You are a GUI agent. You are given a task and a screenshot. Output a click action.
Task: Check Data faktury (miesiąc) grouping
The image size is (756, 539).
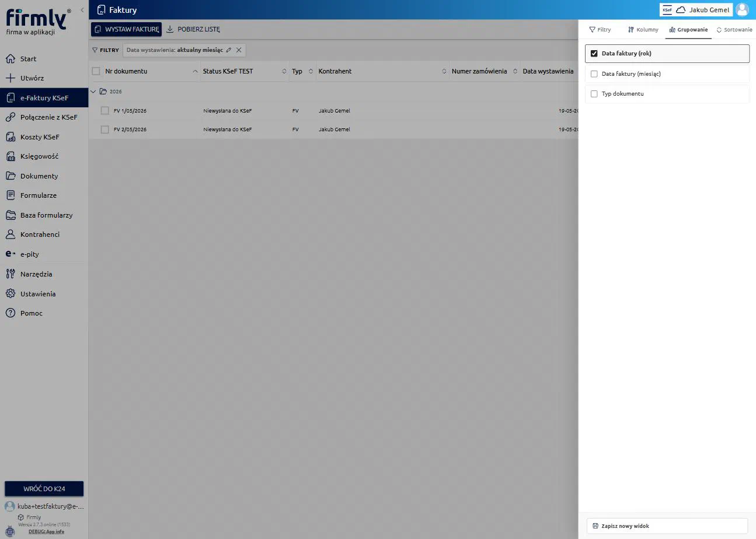pos(594,74)
